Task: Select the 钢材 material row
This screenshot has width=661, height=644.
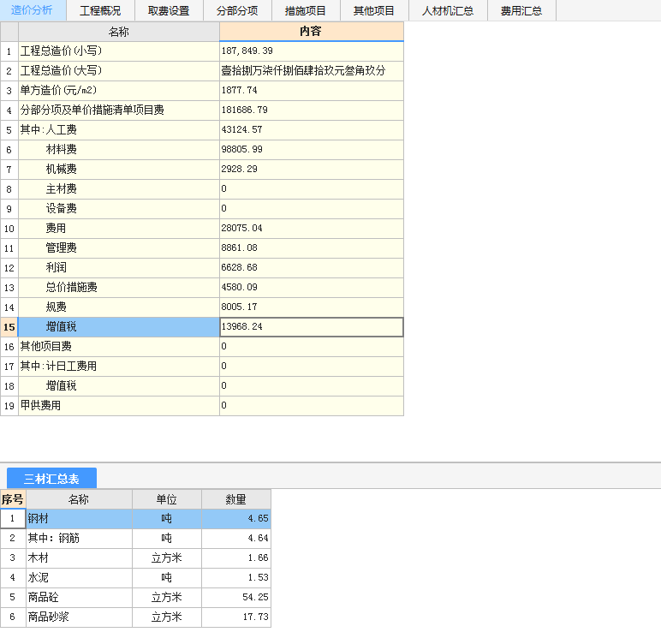Action: point(79,519)
